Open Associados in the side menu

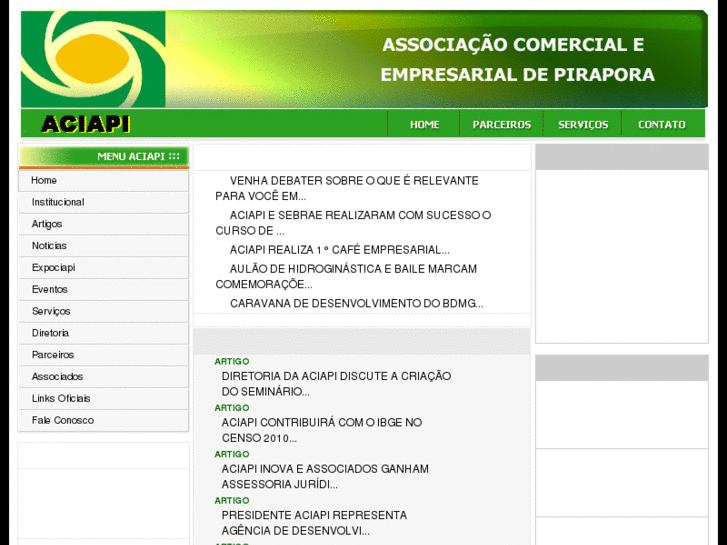coord(103,377)
